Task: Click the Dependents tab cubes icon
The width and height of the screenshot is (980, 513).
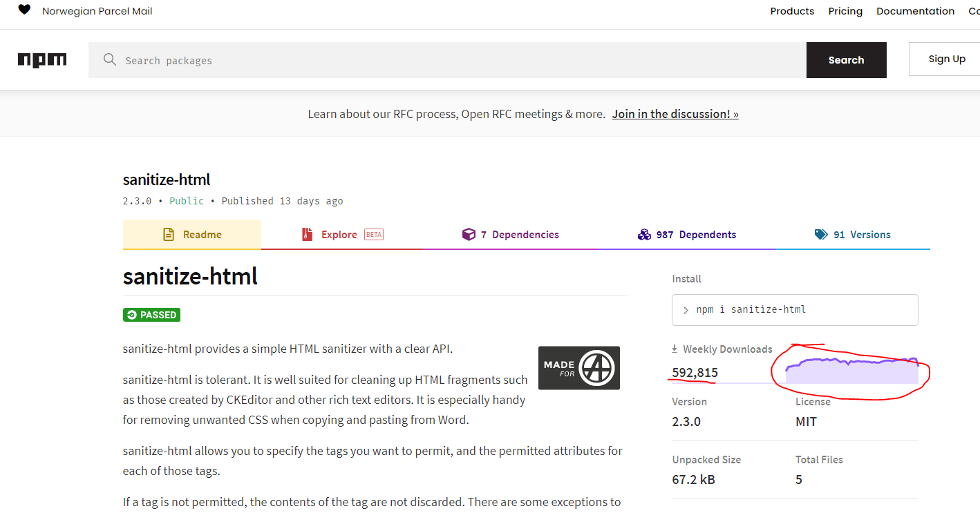Action: [644, 235]
